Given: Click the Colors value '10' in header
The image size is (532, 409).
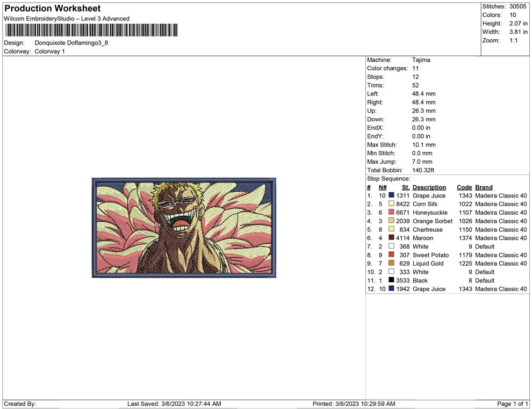Looking at the screenshot, I should (x=513, y=15).
